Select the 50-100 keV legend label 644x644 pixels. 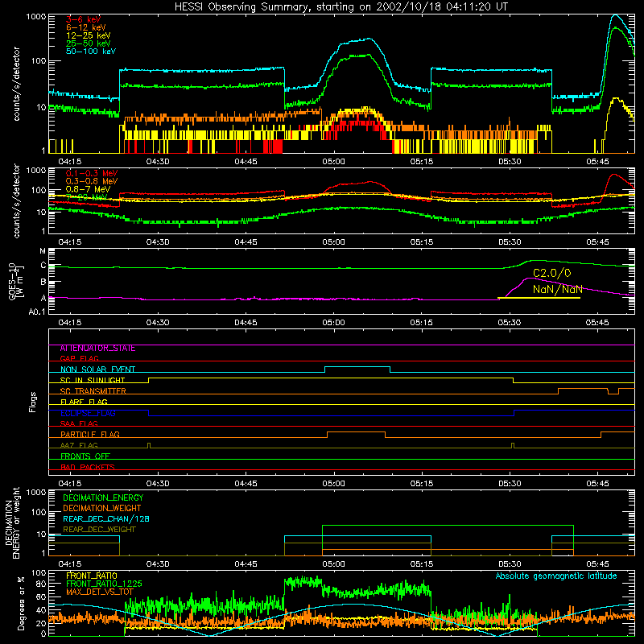point(91,52)
